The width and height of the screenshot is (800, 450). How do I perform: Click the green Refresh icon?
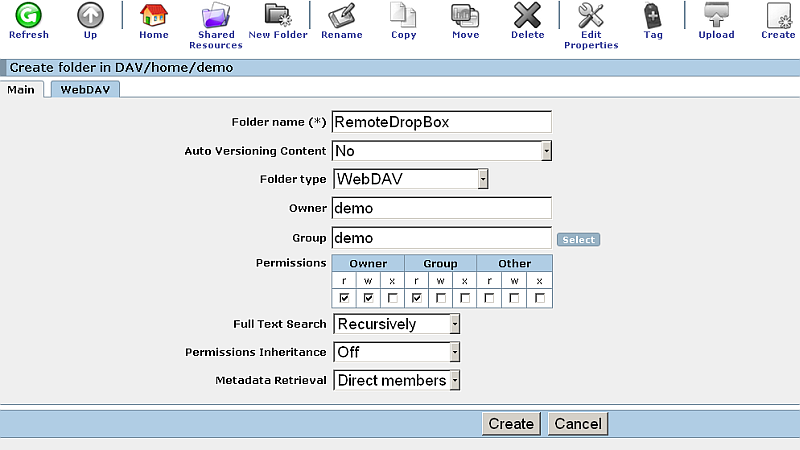click(28, 15)
